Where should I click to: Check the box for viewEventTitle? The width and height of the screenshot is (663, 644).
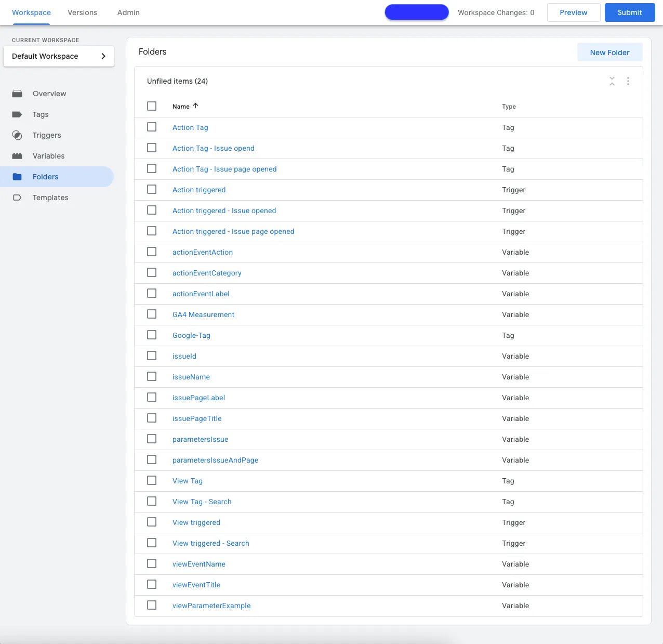coord(152,584)
